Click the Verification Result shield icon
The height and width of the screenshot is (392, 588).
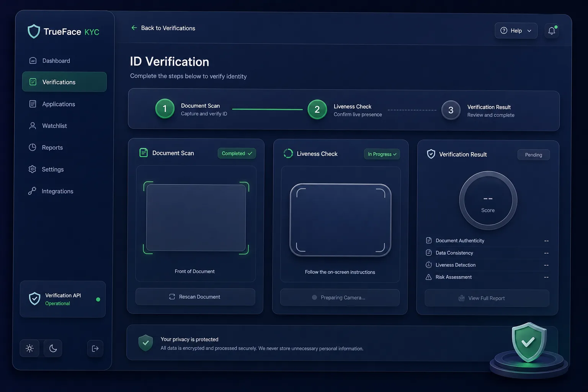(431, 154)
